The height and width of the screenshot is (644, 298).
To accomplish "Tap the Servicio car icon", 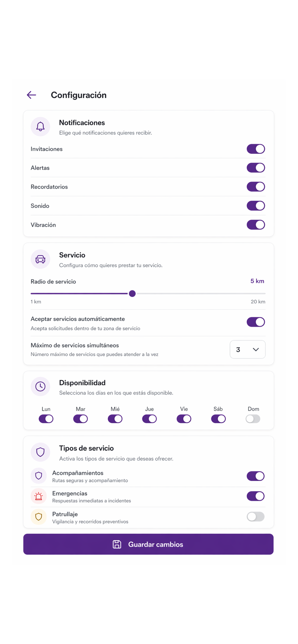I will pyautogui.click(x=40, y=259).
